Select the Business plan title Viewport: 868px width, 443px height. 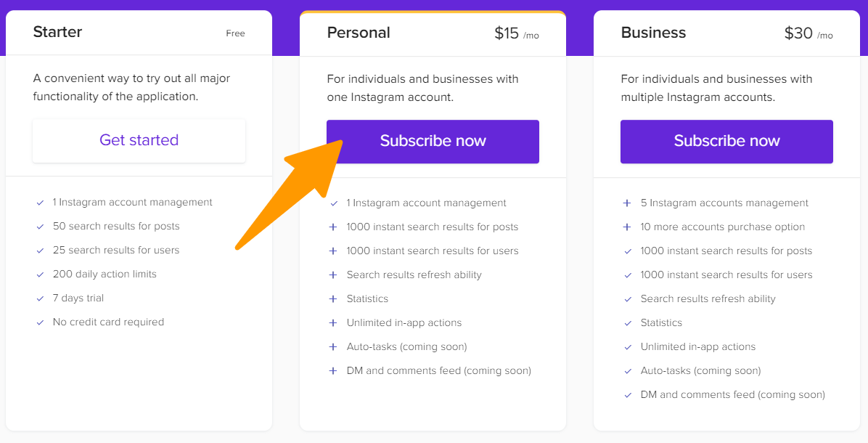(653, 33)
